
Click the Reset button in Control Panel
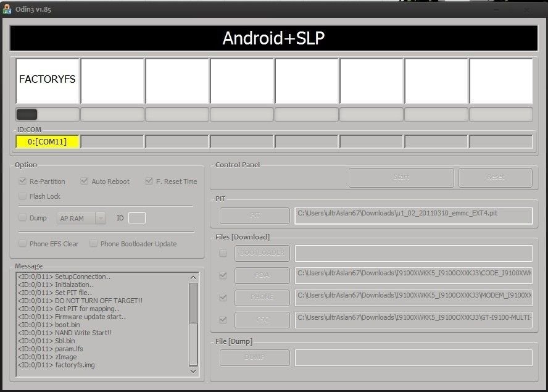pos(496,177)
